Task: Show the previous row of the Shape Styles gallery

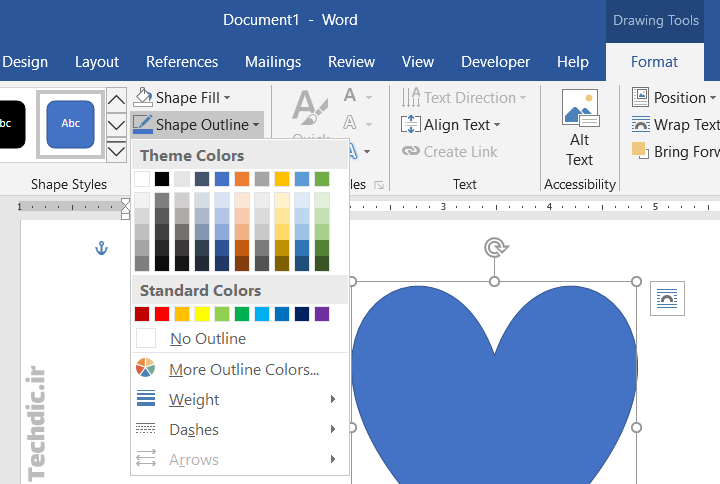Action: [x=117, y=100]
